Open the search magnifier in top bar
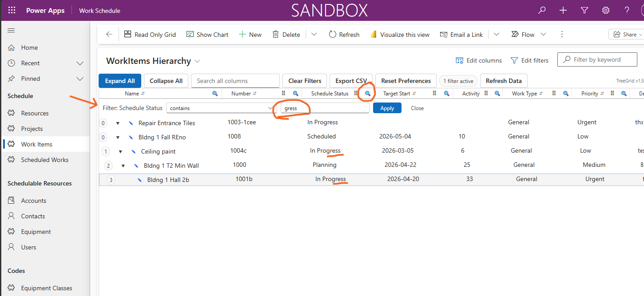The width and height of the screenshot is (644, 296). pyautogui.click(x=542, y=10)
